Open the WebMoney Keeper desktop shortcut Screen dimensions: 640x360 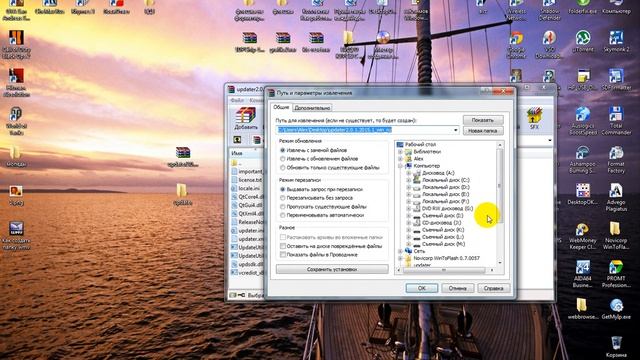pos(582,236)
